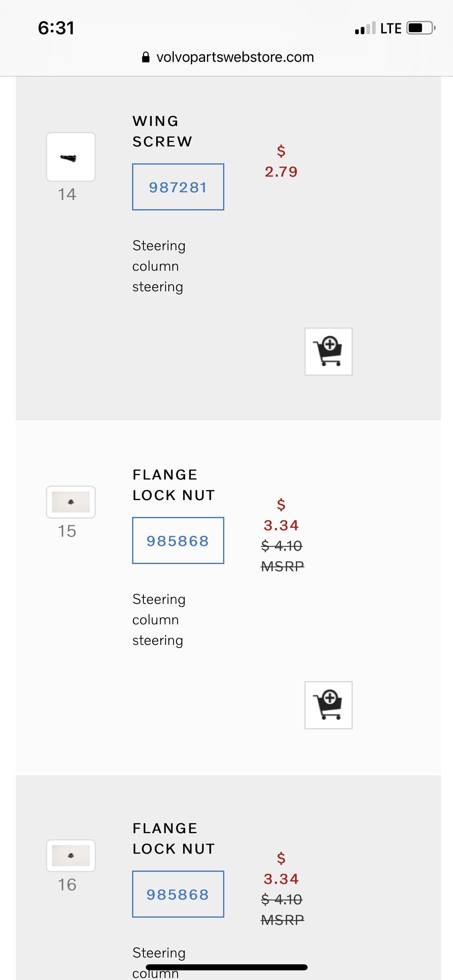
Task: Add Wing Screw to cart
Action: click(x=328, y=352)
